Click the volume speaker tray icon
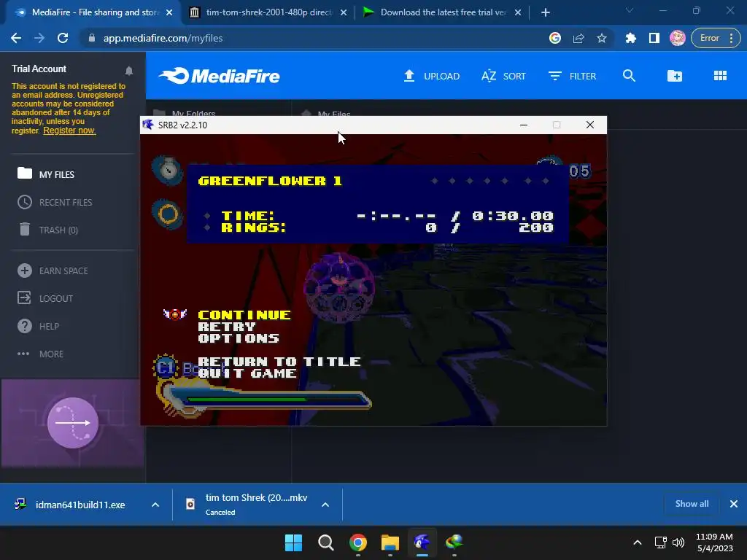The image size is (747, 560). (678, 542)
